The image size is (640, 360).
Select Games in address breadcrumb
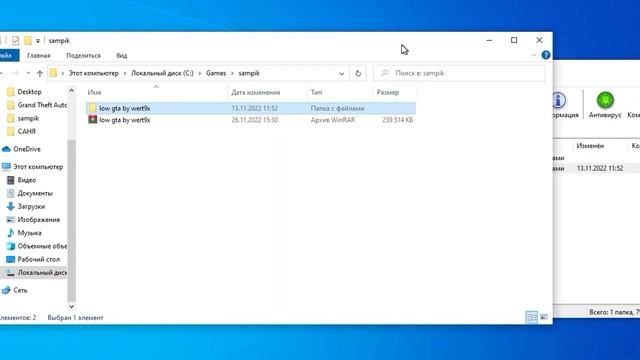click(216, 73)
